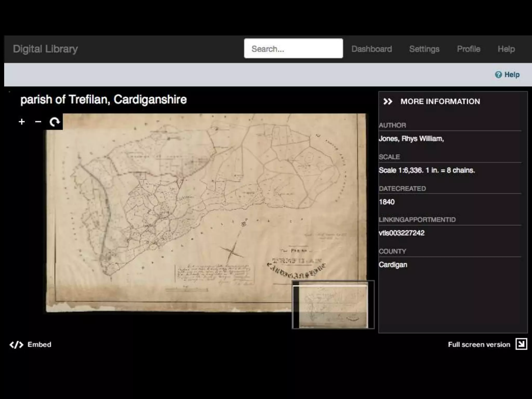The height and width of the screenshot is (399, 532).
Task: Click the 'MORE INFORMATION' heading
Action: (440, 101)
